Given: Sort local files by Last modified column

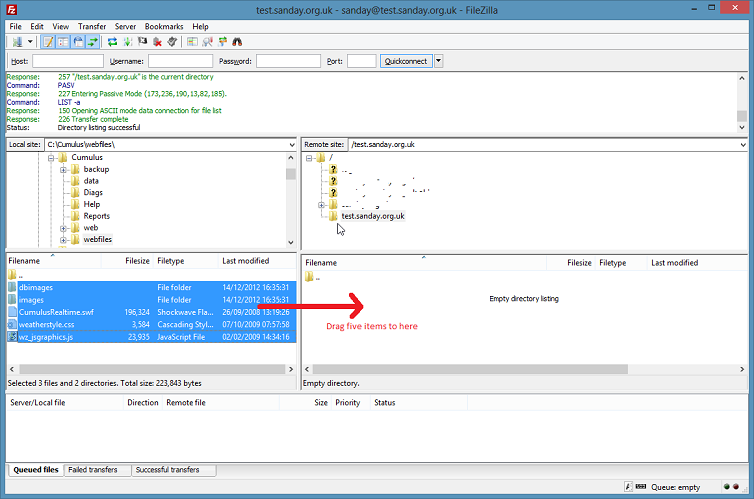Looking at the screenshot, I should coord(245,261).
